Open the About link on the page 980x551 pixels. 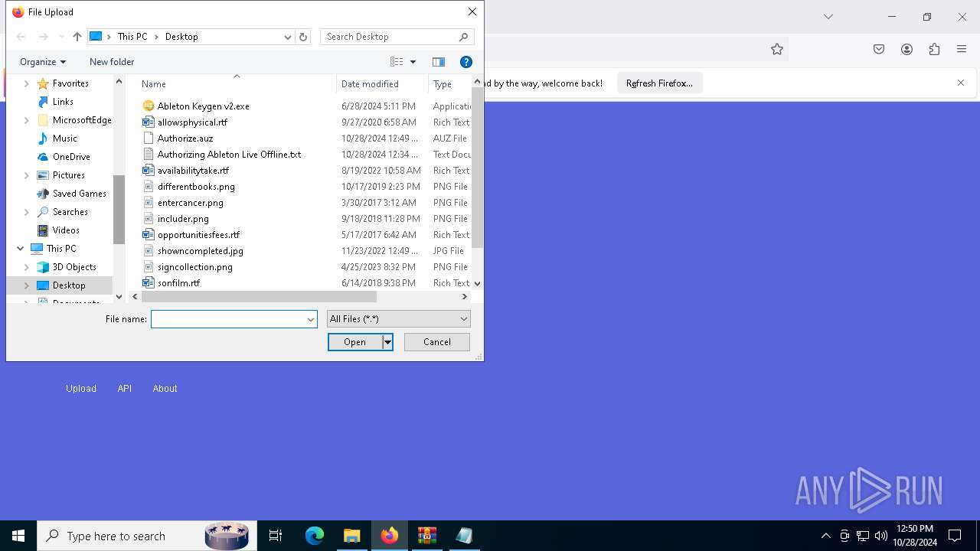click(165, 389)
